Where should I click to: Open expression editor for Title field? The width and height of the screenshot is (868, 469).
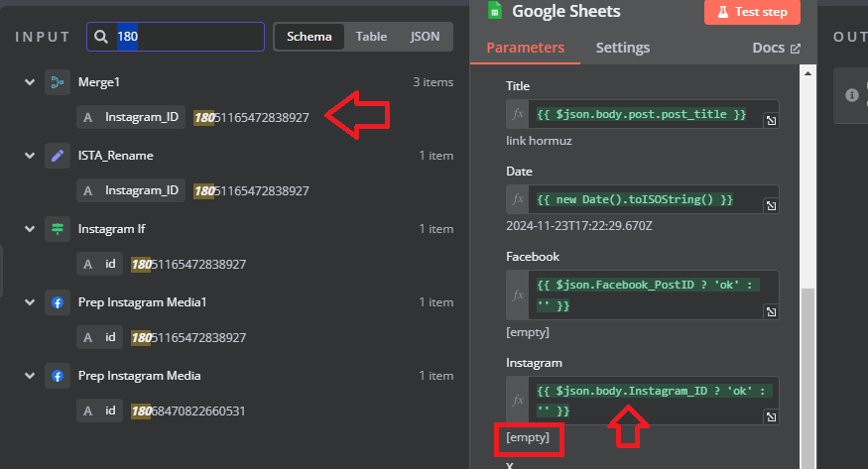coord(771,121)
